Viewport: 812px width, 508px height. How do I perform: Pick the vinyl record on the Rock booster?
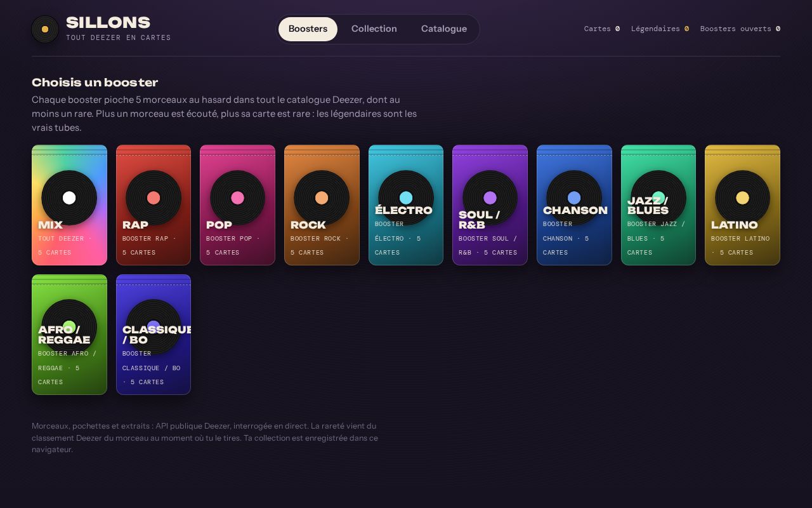(322, 197)
